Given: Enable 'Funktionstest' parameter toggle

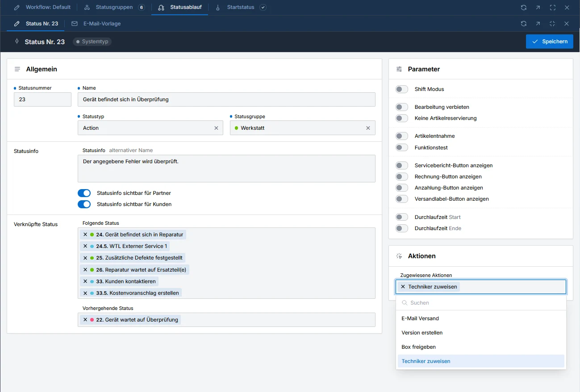Looking at the screenshot, I should 402,148.
